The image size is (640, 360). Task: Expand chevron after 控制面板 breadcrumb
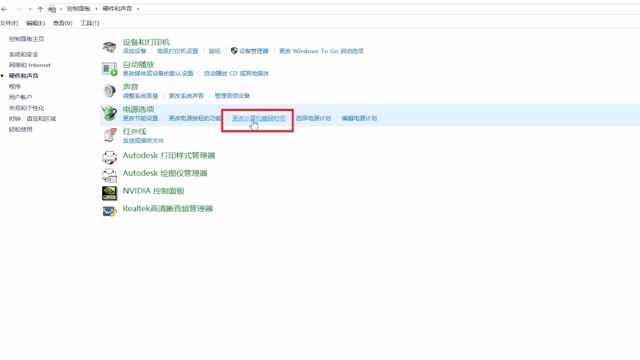97,9
